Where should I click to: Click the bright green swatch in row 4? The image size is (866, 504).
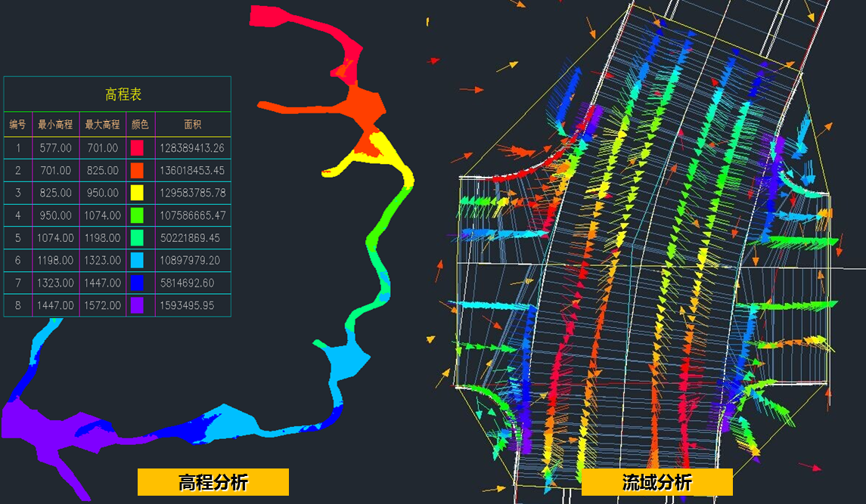tap(137, 215)
